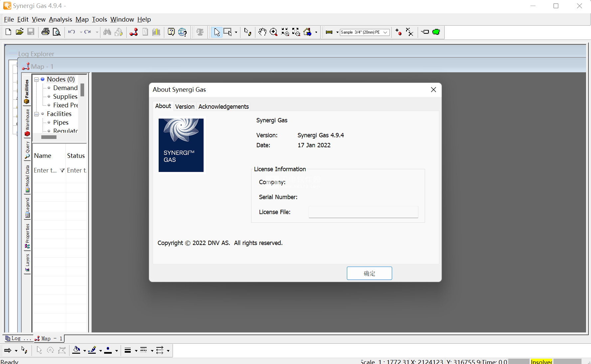
Task: Click the zoom extents minus icon
Action: 296,32
